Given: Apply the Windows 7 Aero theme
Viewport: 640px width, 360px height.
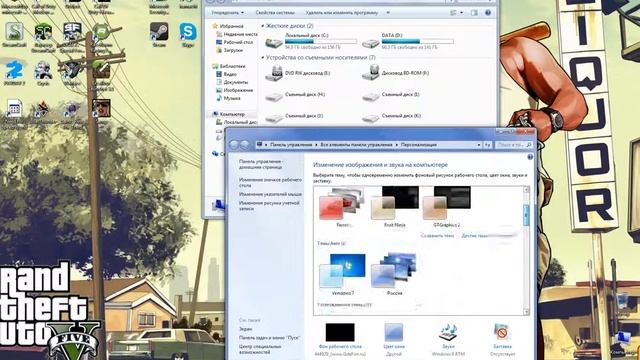Looking at the screenshot, I should (343, 274).
